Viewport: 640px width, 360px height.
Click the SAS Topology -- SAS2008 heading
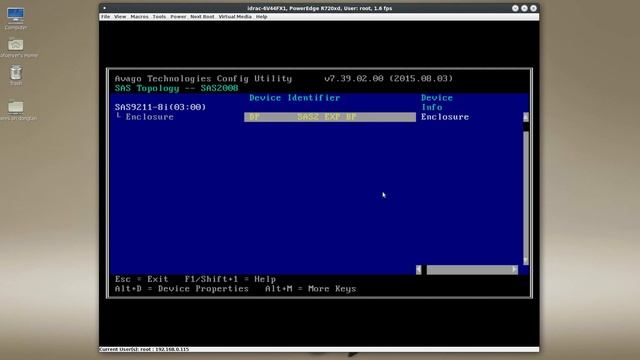176,88
